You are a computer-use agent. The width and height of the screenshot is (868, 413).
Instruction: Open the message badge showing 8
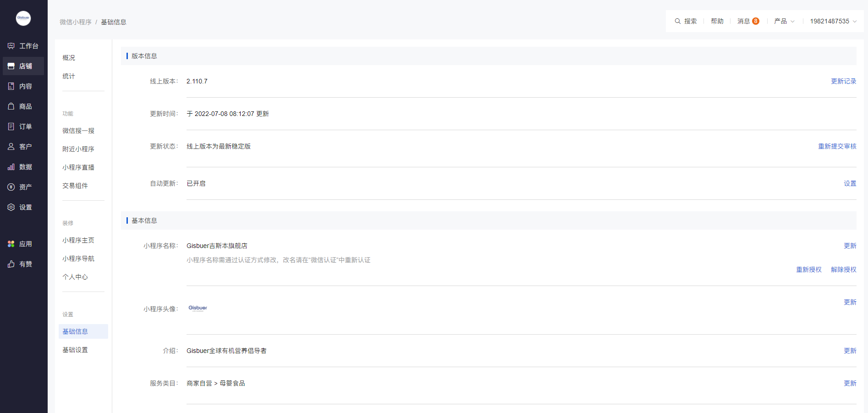(756, 21)
